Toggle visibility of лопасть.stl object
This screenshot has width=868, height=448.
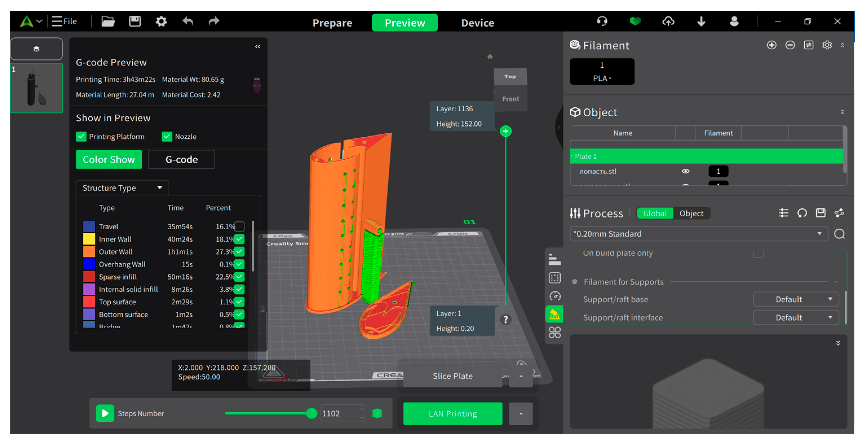click(x=685, y=172)
